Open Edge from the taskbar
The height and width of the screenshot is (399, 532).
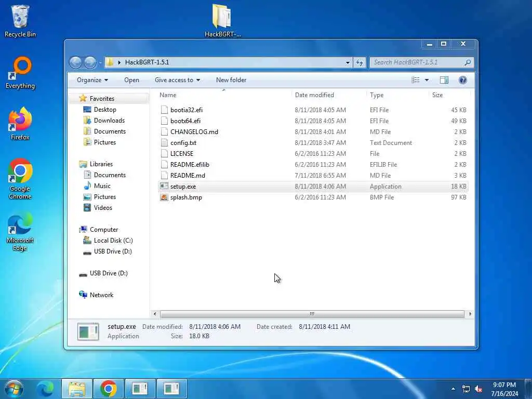click(x=46, y=389)
